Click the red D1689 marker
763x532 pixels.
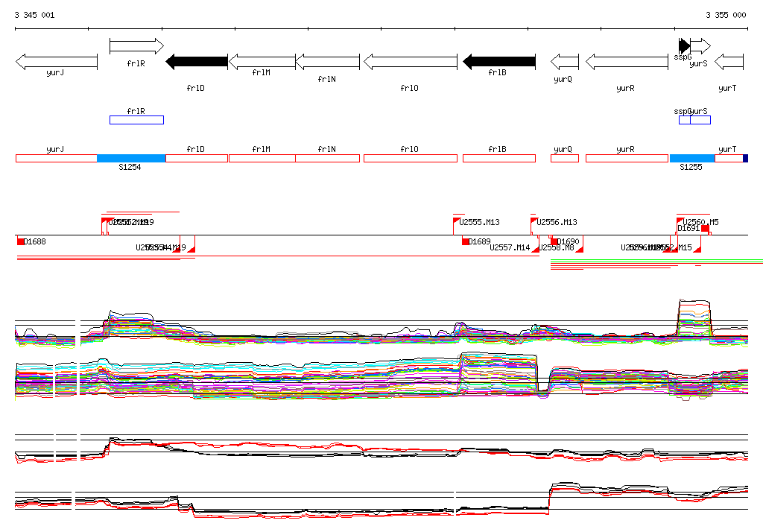(x=466, y=241)
